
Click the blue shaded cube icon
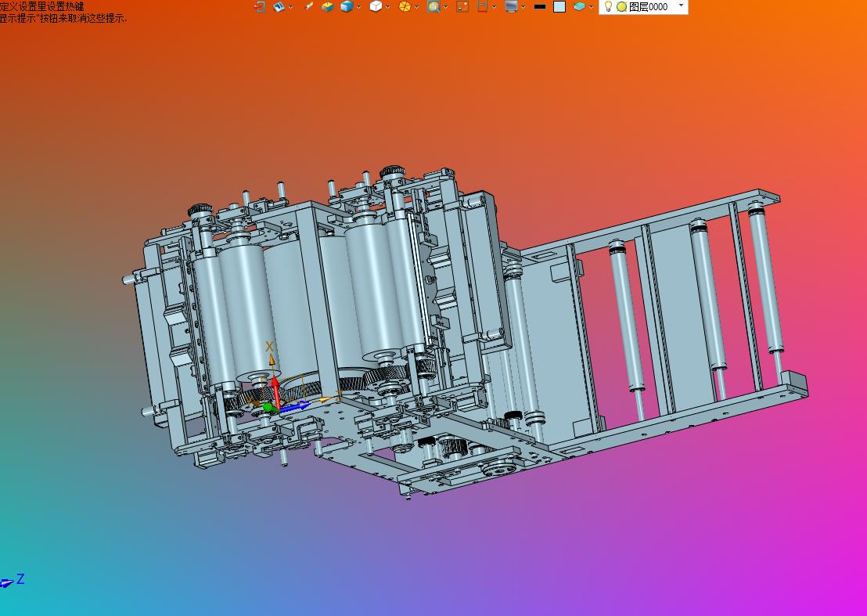coord(347,6)
